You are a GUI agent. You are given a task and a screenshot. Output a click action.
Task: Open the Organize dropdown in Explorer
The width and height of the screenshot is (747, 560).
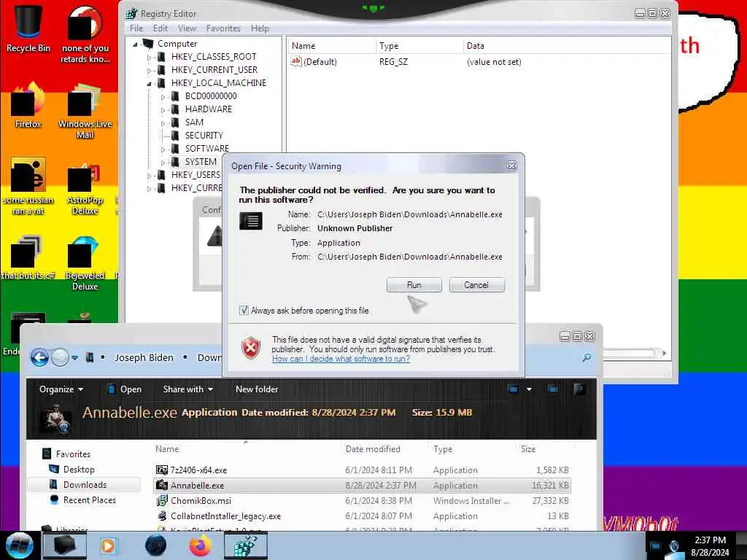click(61, 389)
